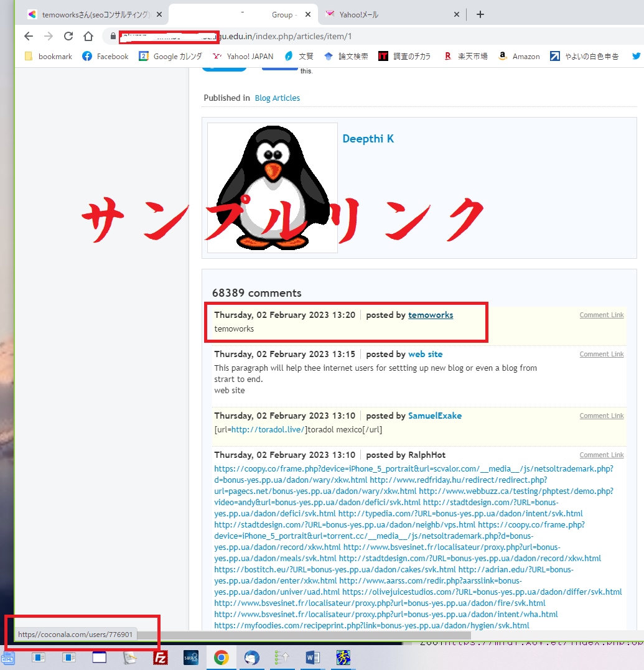Open the browser home page
Image resolution: width=644 pixels, height=670 pixels.
[x=88, y=36]
